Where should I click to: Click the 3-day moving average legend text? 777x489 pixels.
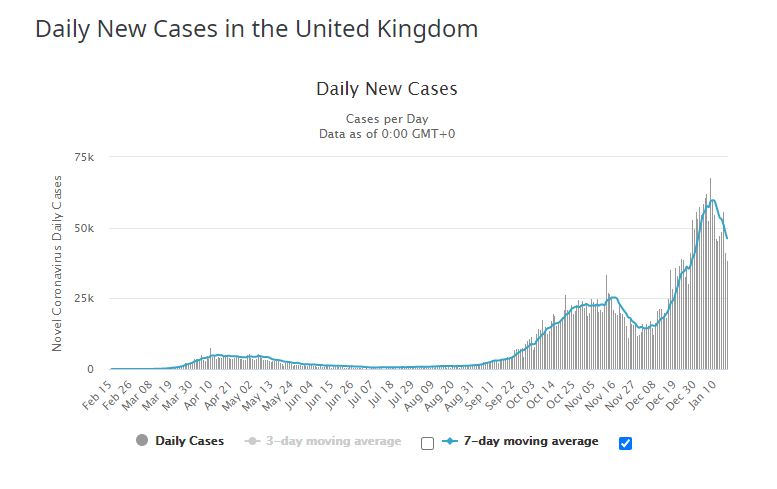[334, 441]
